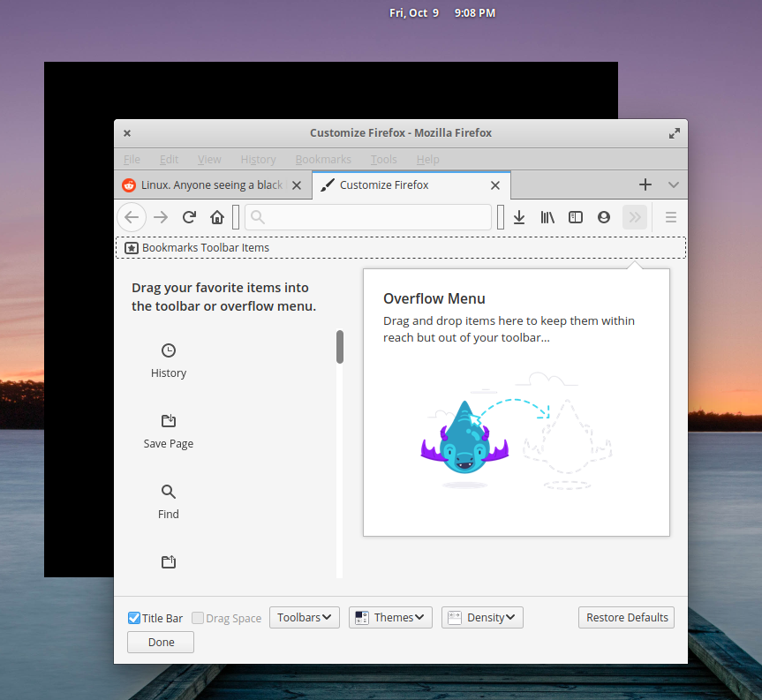
Task: Click the Restore Defaults button
Action: coord(626,617)
